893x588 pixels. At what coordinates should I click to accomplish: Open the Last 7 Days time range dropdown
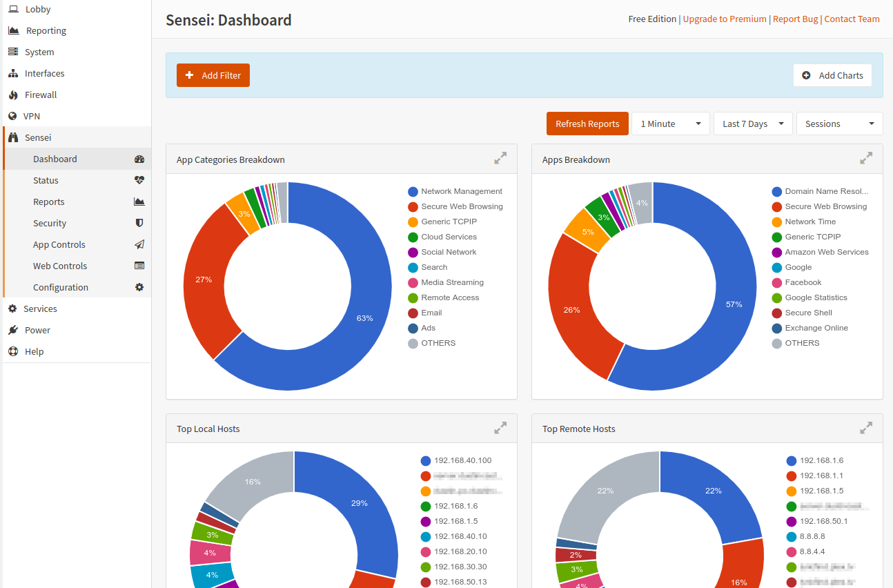click(753, 124)
